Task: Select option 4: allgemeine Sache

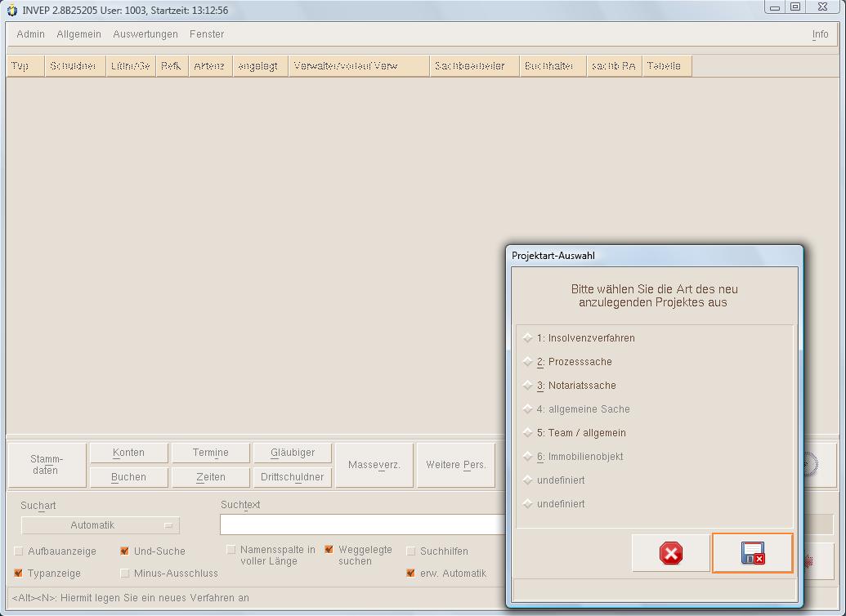Action: pos(577,409)
